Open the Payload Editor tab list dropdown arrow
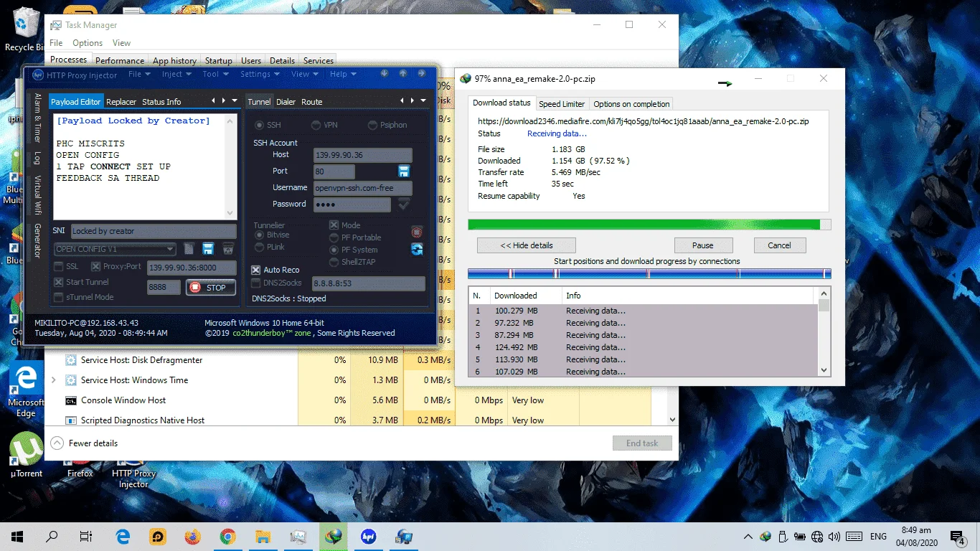This screenshot has height=551, width=980. [235, 101]
